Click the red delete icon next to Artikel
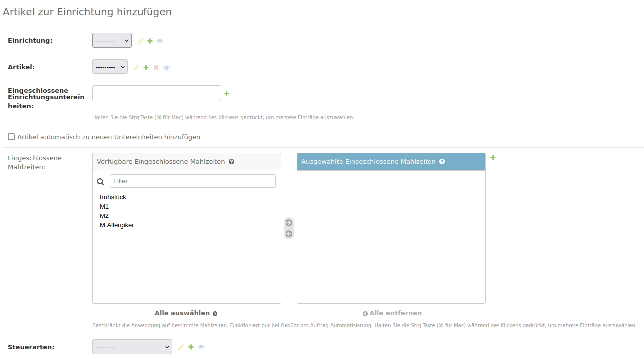 point(156,68)
